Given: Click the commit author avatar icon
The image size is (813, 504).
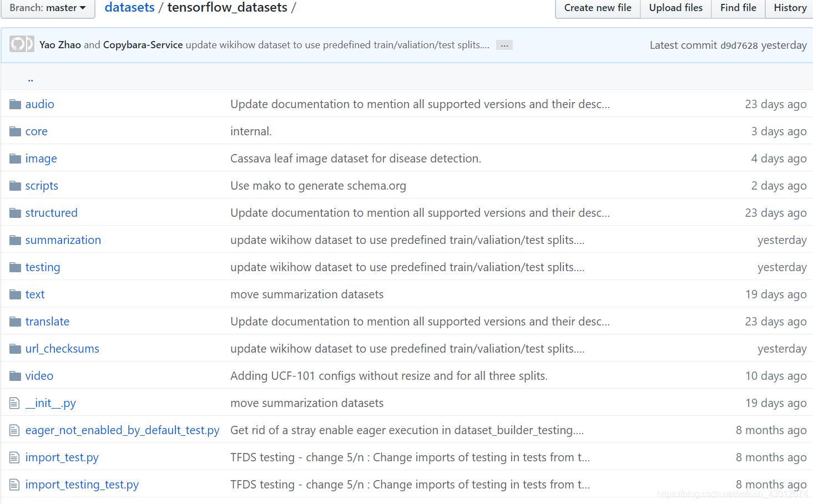Looking at the screenshot, I should [22, 44].
